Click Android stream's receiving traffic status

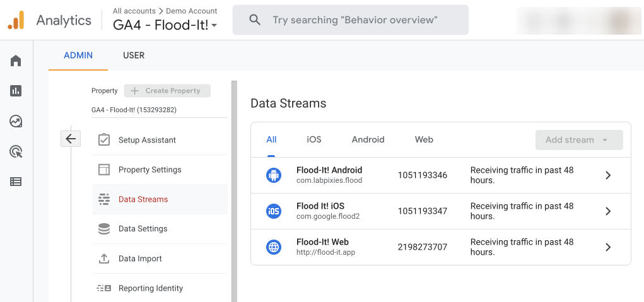(522, 175)
